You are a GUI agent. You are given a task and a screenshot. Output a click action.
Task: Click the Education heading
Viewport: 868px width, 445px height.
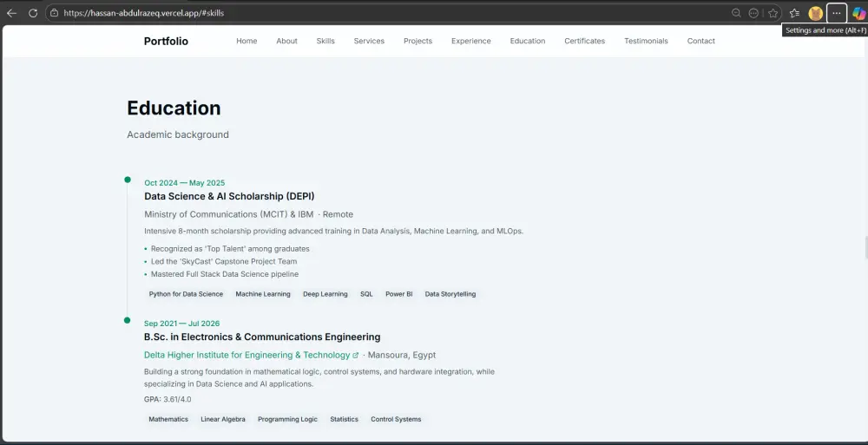click(174, 108)
